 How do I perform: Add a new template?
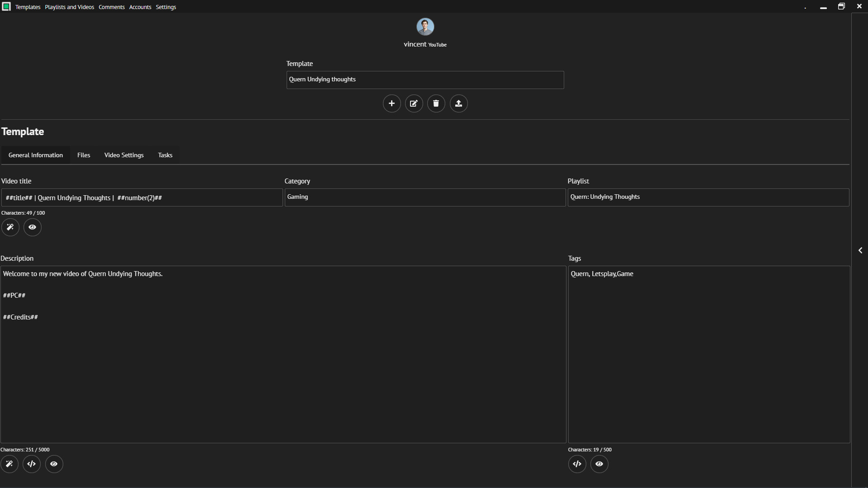pos(392,103)
